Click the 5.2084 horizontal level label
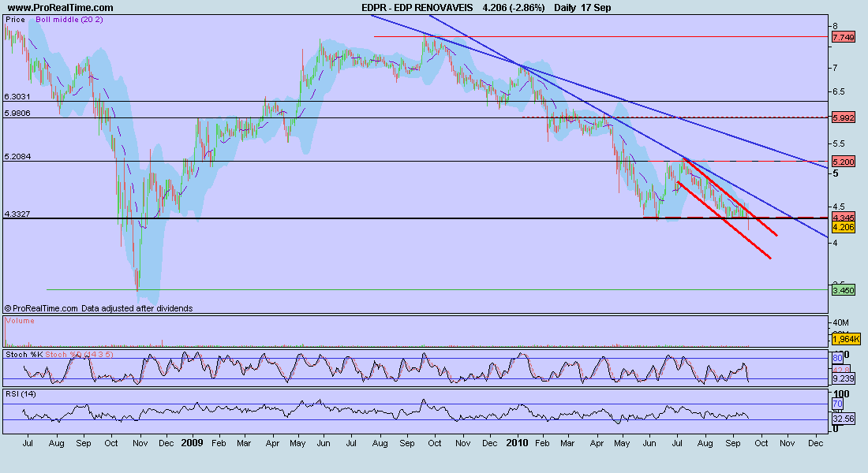 (17, 157)
